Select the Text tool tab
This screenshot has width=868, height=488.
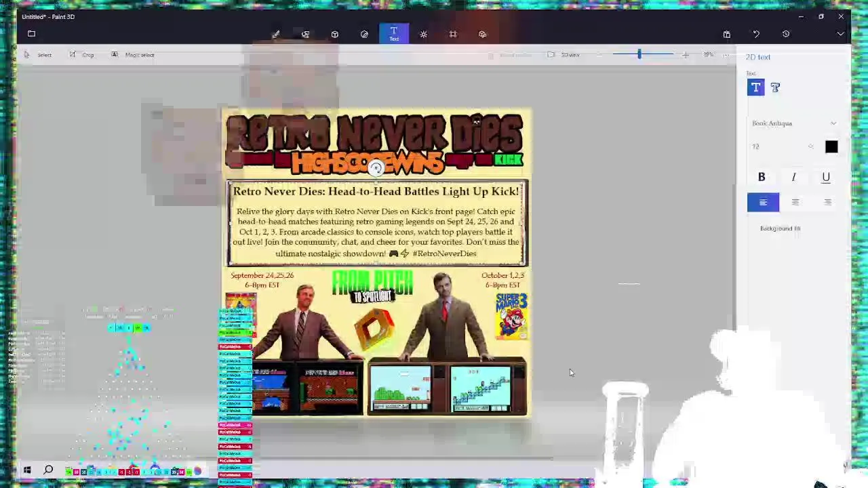coord(394,34)
